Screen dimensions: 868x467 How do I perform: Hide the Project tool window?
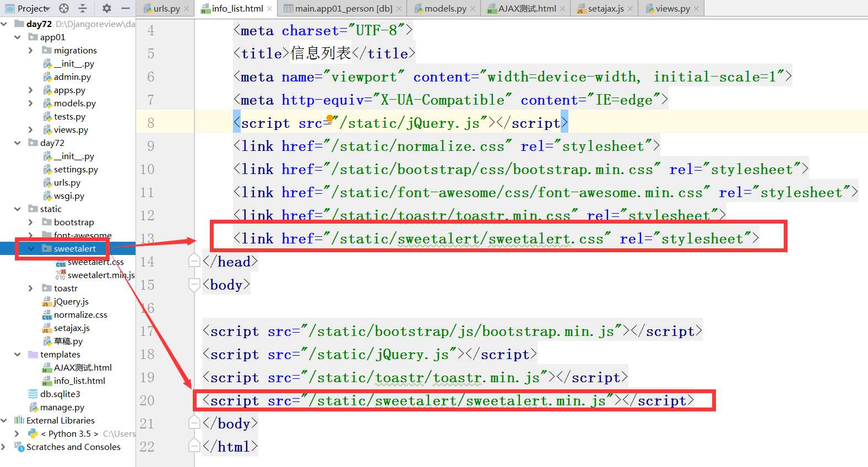pyautogui.click(x=126, y=8)
